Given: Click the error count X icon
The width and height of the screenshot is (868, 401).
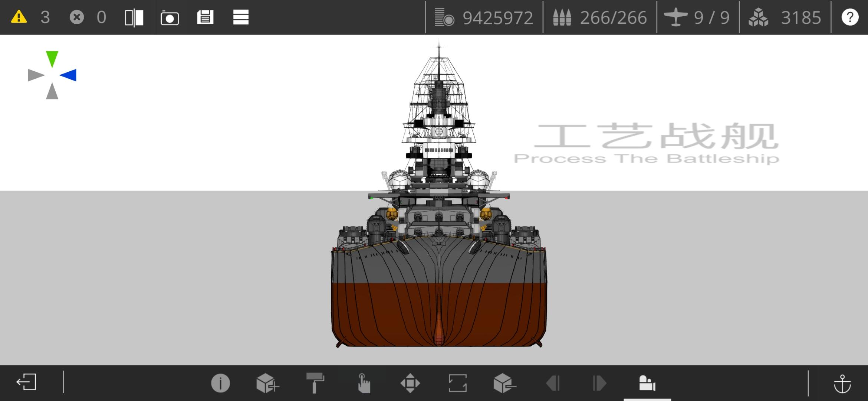Looking at the screenshot, I should (x=77, y=17).
